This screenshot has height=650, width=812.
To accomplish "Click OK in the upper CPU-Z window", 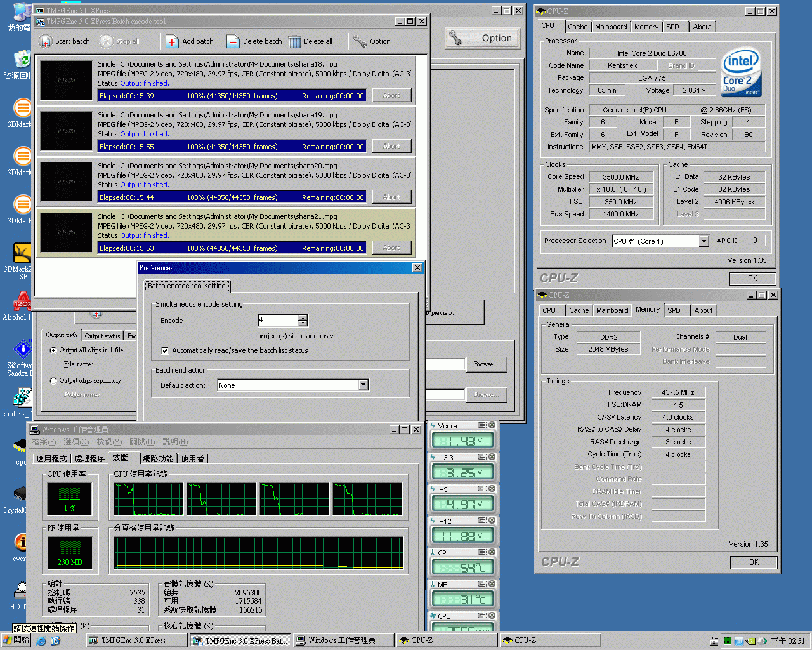I will coord(752,279).
